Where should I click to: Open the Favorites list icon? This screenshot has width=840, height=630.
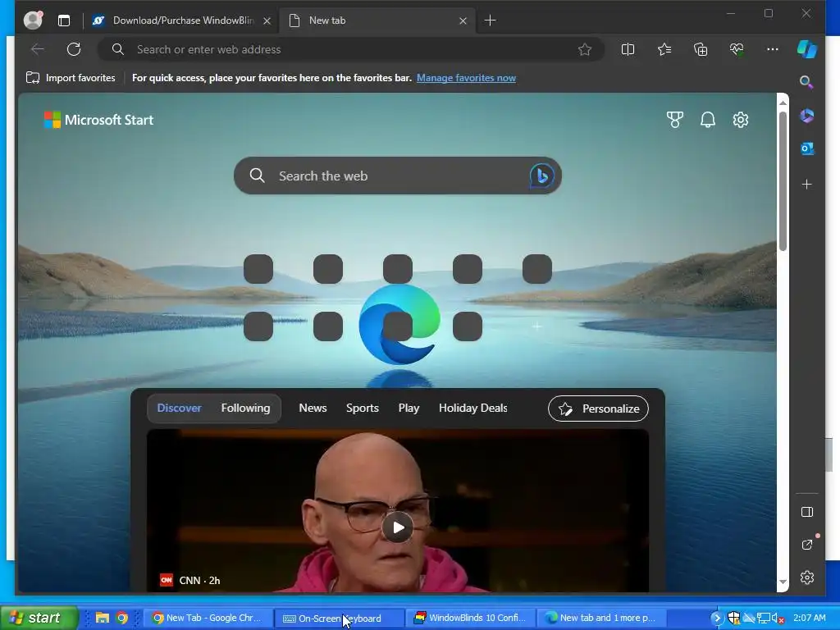(664, 49)
